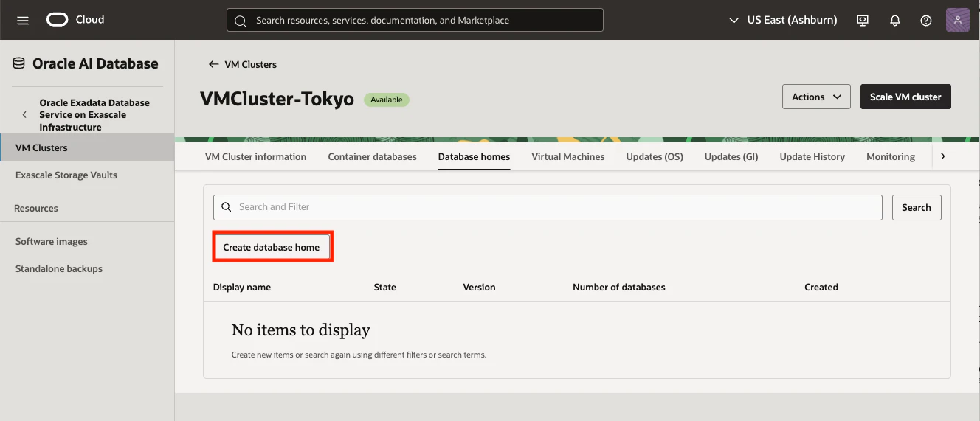Select VM Clusters in sidebar
This screenshot has width=980, height=421.
coord(87,147)
